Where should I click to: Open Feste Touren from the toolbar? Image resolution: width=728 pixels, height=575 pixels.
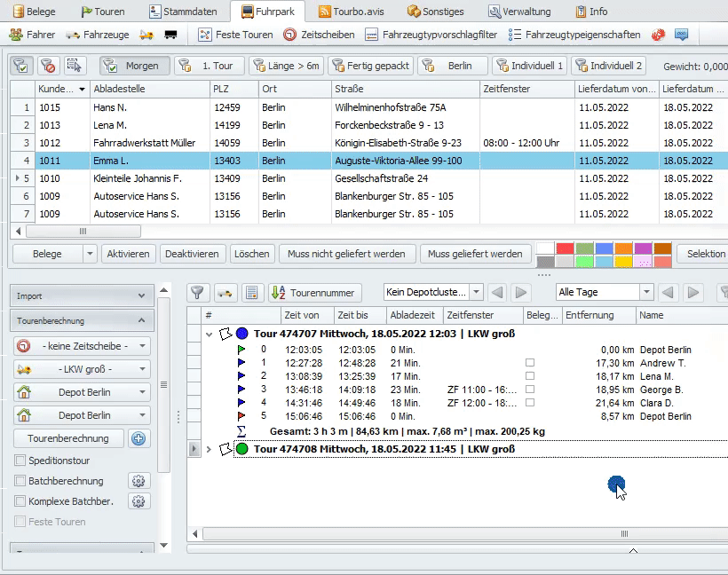(235, 35)
